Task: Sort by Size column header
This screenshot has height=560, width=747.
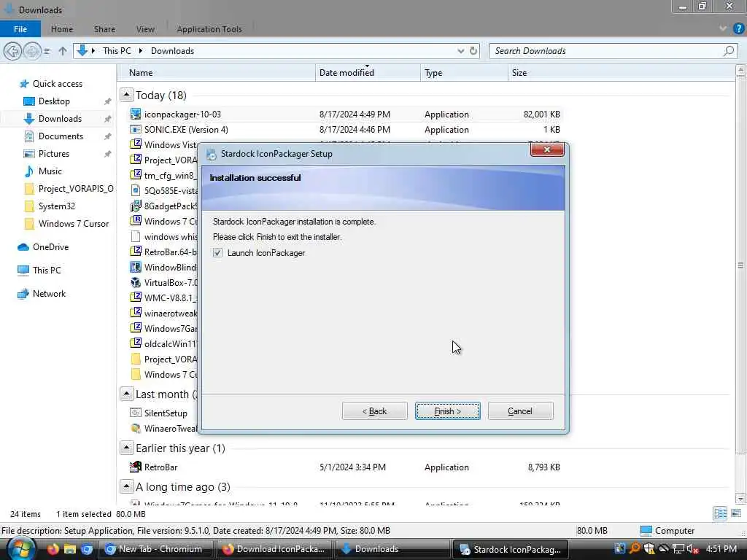Action: [622, 73]
